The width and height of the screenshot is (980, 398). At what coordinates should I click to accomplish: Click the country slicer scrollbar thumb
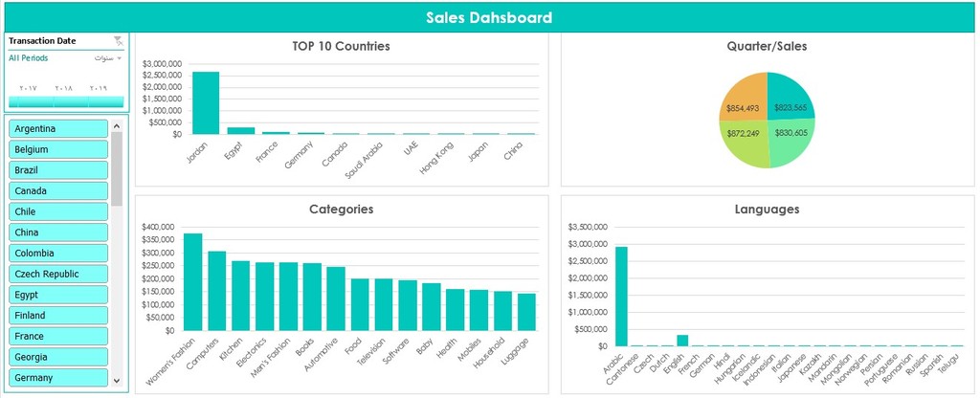(x=117, y=168)
